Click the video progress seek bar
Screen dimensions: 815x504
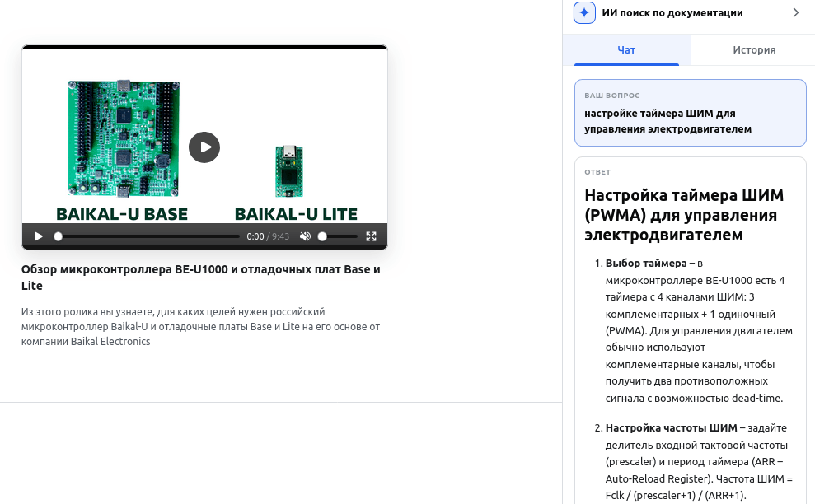tap(148, 236)
